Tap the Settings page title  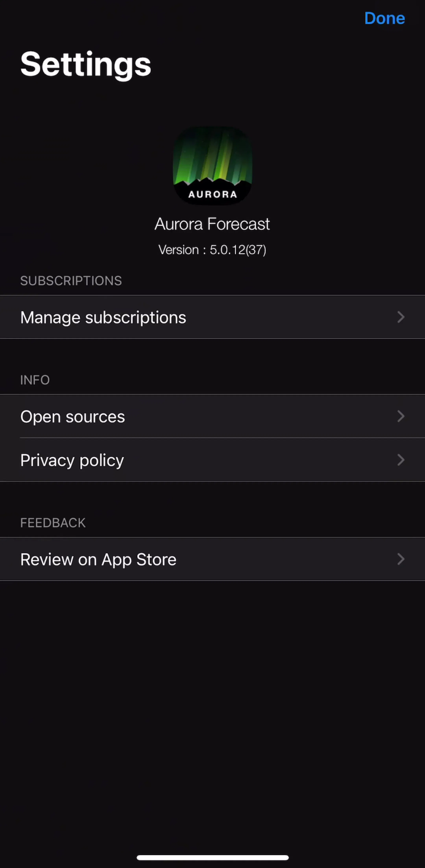[x=86, y=65]
